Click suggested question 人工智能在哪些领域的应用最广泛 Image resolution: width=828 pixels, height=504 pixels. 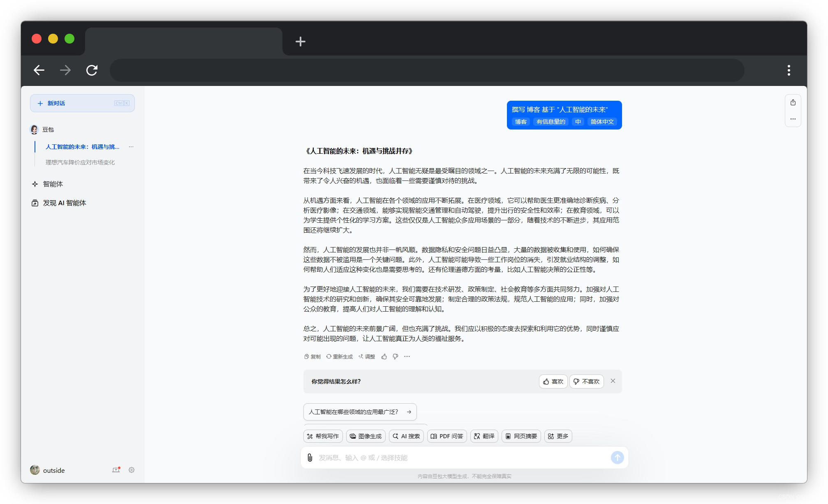(x=360, y=412)
